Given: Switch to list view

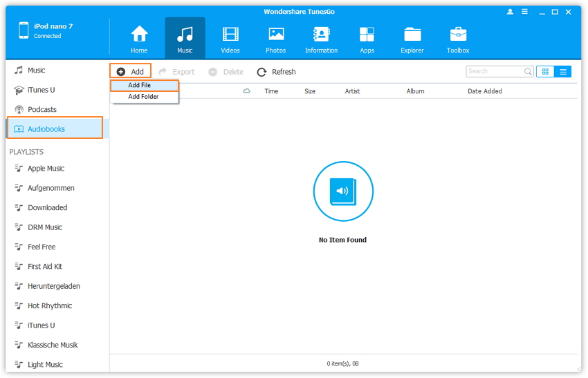Looking at the screenshot, I should [x=563, y=72].
